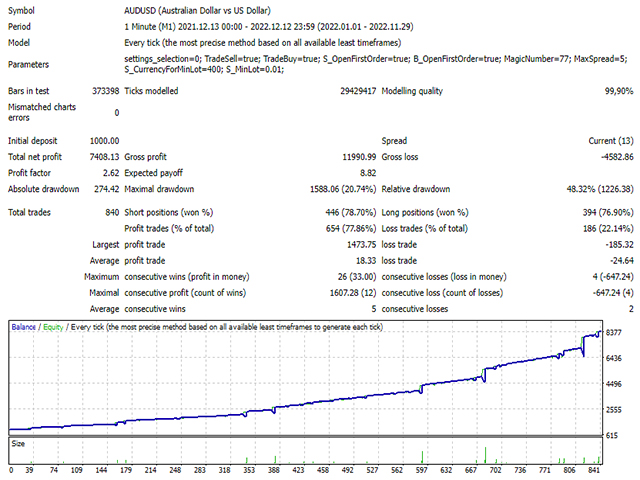Click x-axis tick label 597
640x480 pixels.
[x=422, y=470]
